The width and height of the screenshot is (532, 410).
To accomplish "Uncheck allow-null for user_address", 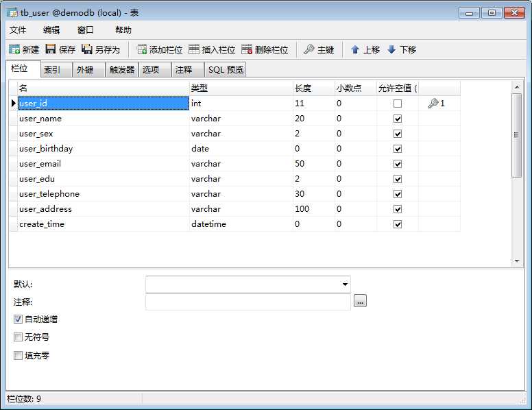I will [398, 209].
